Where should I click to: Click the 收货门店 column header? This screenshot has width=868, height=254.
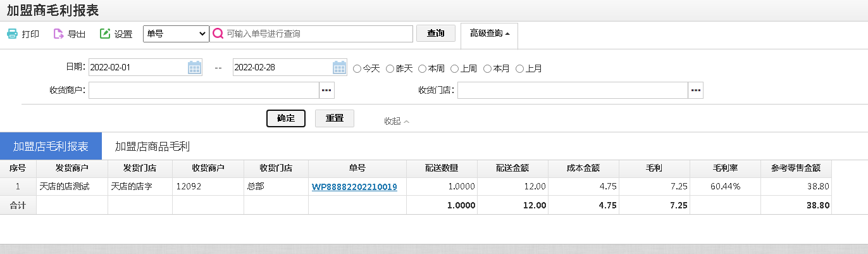coord(276,168)
